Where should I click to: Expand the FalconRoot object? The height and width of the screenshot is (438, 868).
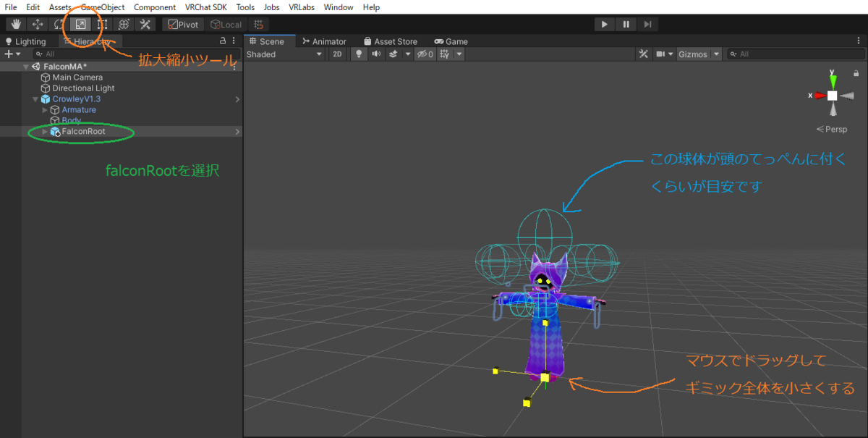[45, 132]
